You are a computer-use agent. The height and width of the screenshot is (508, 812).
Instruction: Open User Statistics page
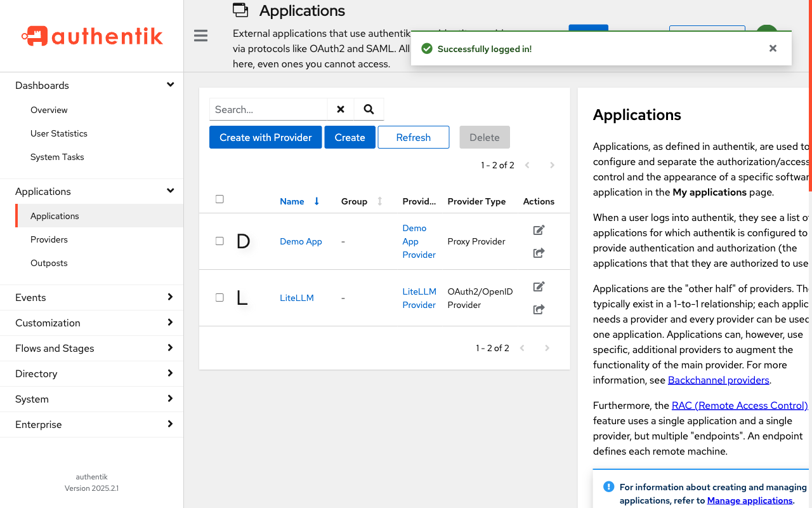tap(59, 133)
